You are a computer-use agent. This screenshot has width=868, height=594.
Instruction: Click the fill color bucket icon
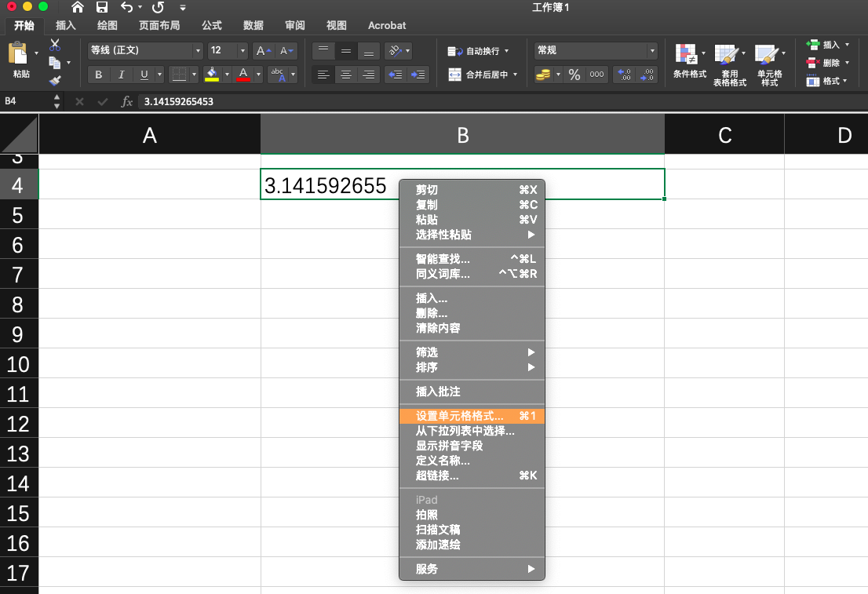211,75
